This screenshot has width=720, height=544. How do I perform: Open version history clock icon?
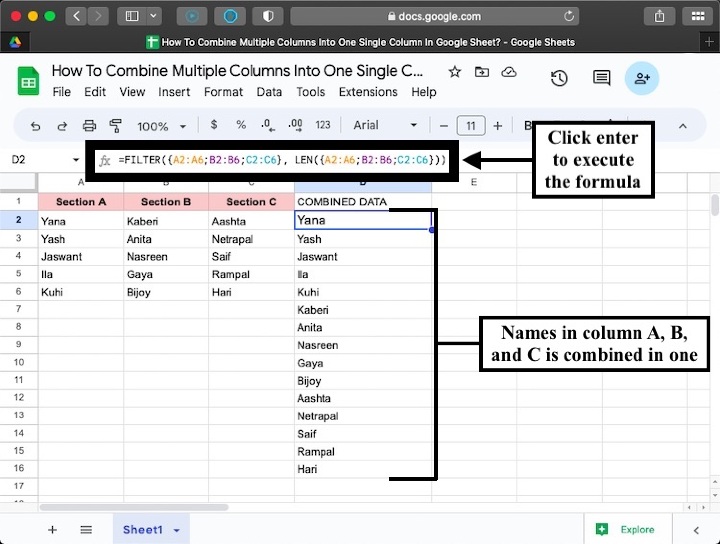(x=559, y=78)
